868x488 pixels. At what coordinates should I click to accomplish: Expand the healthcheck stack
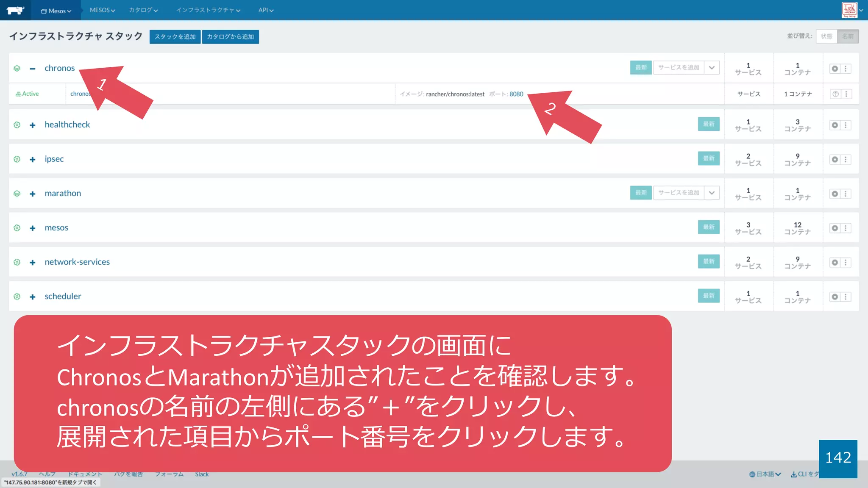point(33,125)
